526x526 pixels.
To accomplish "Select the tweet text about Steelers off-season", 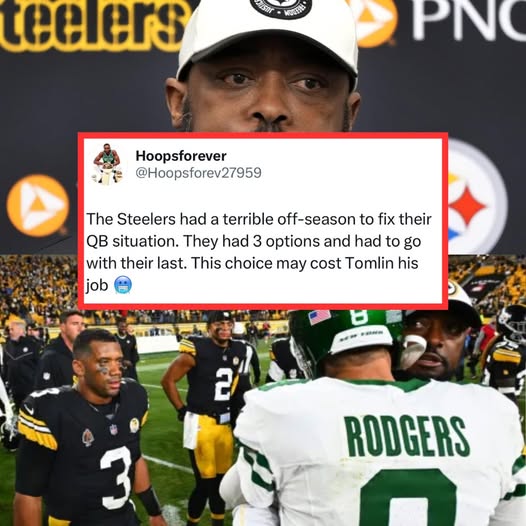I will click(259, 252).
